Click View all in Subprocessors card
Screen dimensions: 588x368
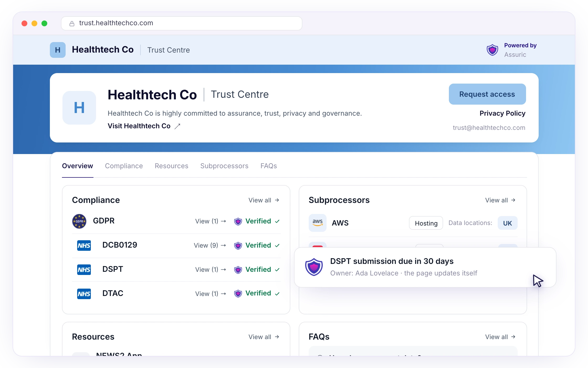pos(500,200)
